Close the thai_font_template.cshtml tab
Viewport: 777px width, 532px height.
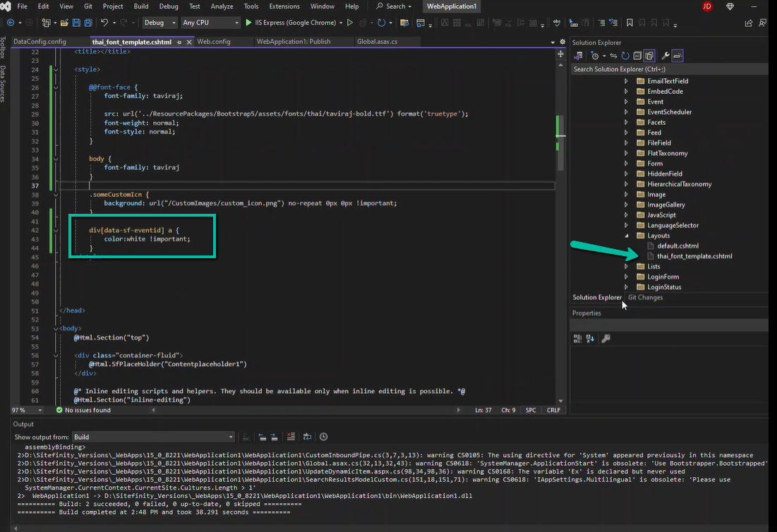[189, 42]
